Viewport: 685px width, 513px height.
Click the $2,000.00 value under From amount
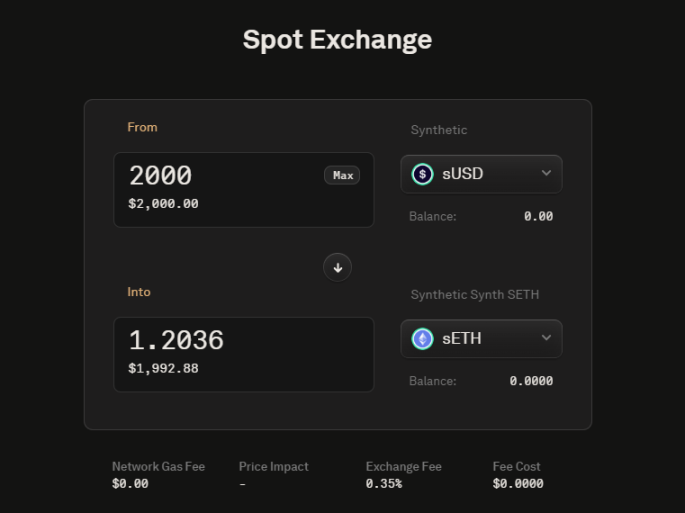163,203
